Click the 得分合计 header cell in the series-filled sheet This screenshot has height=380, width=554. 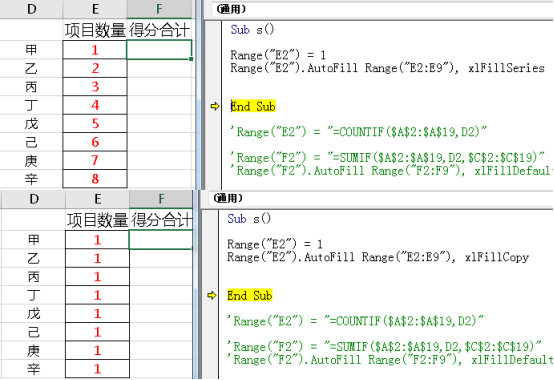coord(159,30)
